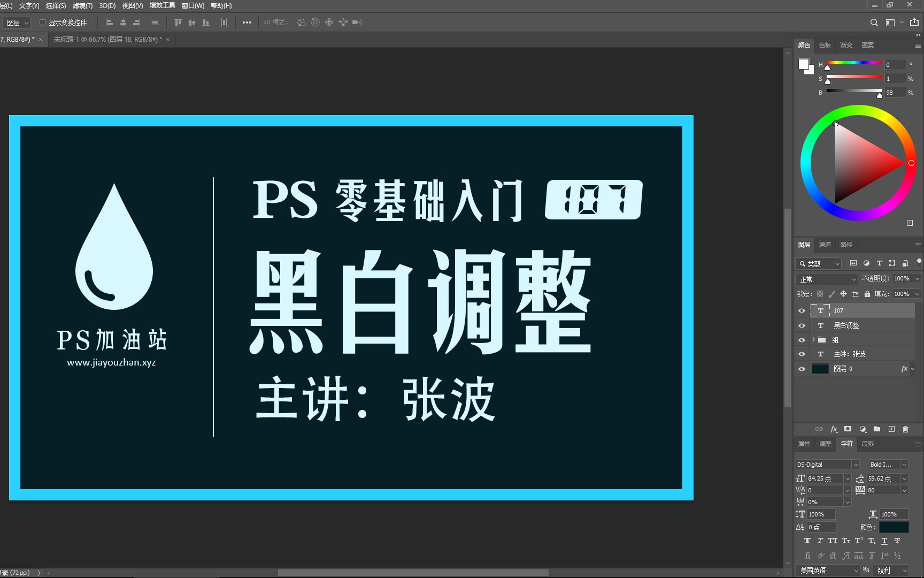Filter layers by smart object kind

pyautogui.click(x=905, y=263)
